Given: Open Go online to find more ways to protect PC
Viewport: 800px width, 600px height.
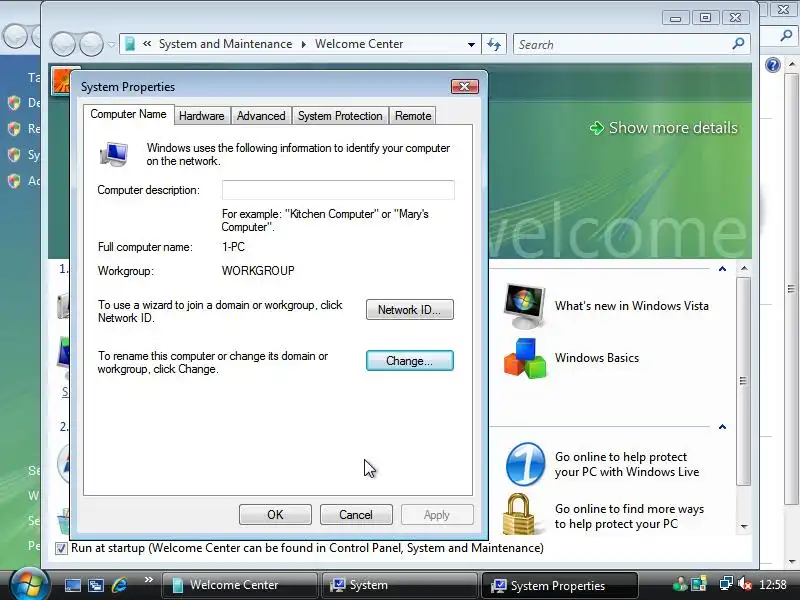Looking at the screenshot, I should [629, 516].
